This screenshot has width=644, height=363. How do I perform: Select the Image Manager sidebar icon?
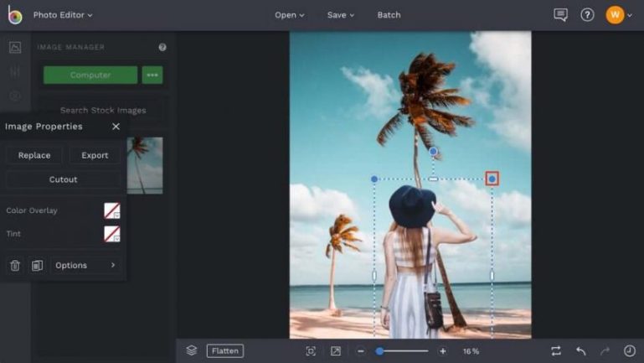[x=15, y=47]
